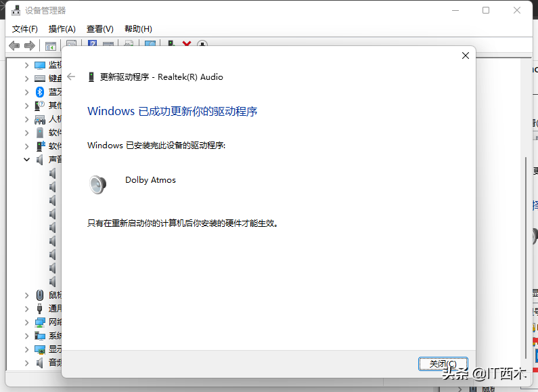This screenshot has width=538, height=392.
Task: Select the network adapter icon beside 网络
Action: 40,322
